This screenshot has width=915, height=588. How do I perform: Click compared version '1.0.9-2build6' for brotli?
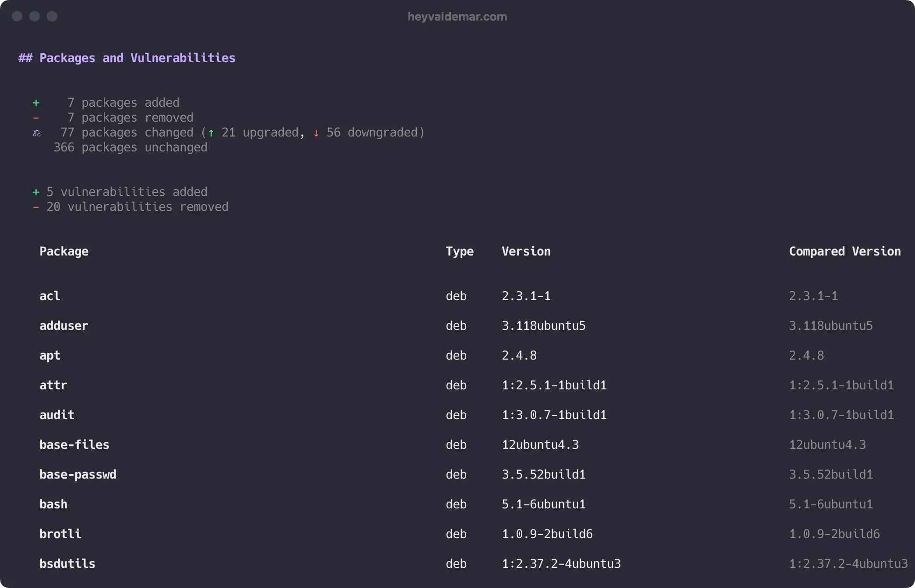point(834,534)
